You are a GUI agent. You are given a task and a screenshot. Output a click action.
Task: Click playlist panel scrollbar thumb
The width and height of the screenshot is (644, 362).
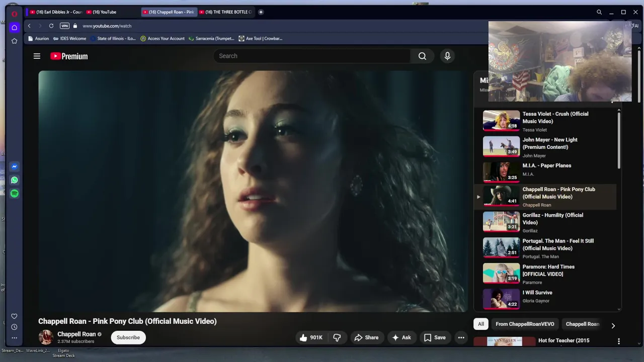point(619,141)
